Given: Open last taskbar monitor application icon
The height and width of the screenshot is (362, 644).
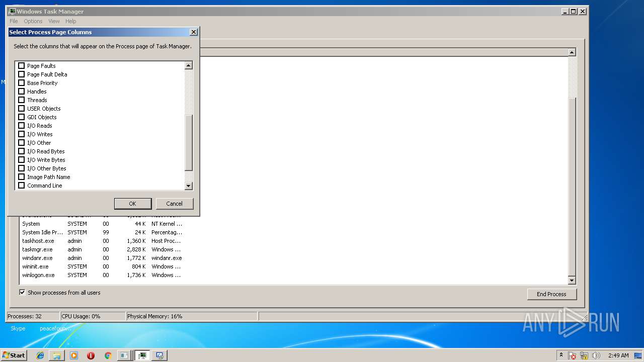Looking at the screenshot, I should coord(159,355).
